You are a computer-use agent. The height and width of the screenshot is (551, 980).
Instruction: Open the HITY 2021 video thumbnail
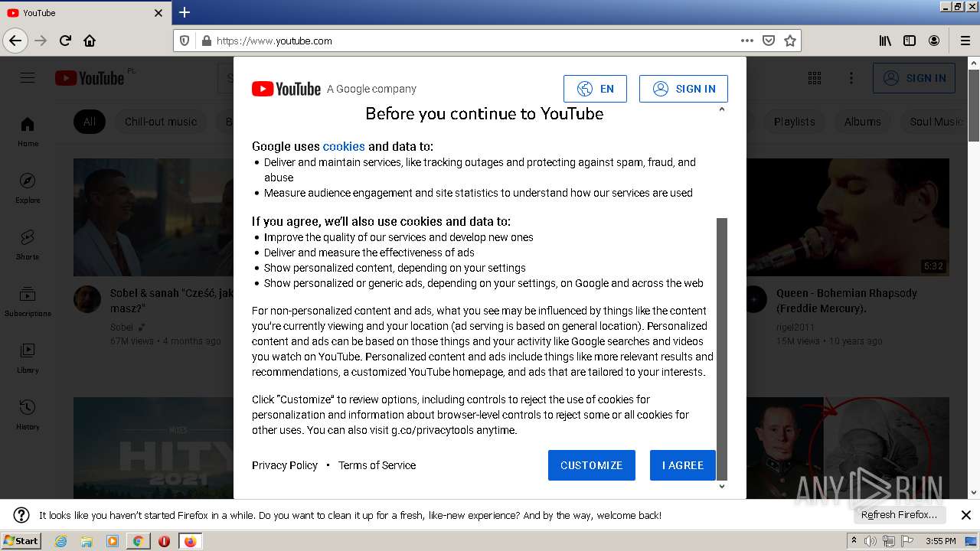[153, 448]
